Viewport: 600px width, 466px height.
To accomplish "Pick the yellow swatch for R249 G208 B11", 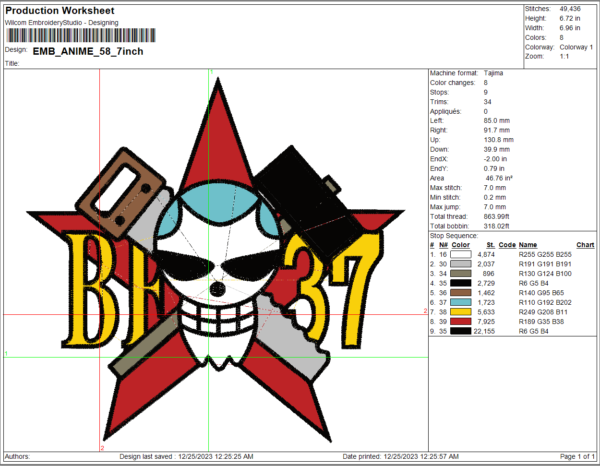I will point(460,312).
